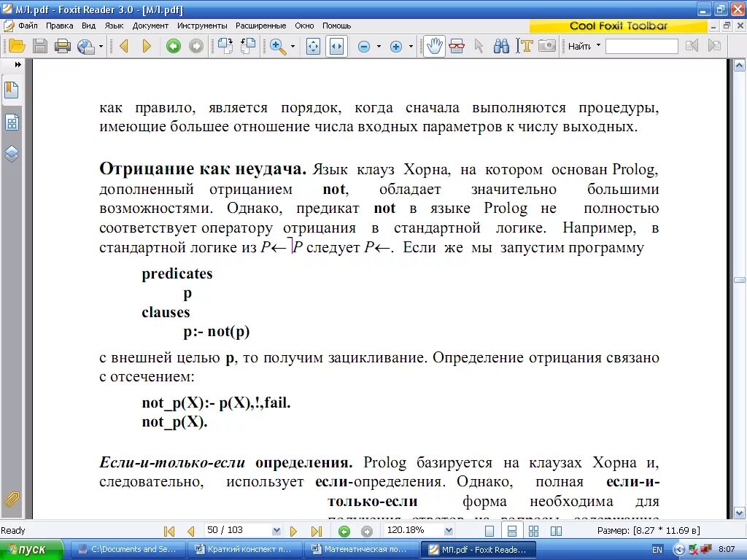Image resolution: width=747 pixels, height=560 pixels.
Task: Rotate page counterclockwise icon
Action: [248, 46]
